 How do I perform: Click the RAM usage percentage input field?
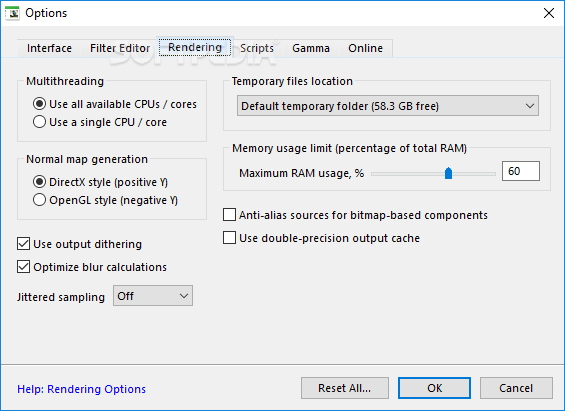[521, 171]
